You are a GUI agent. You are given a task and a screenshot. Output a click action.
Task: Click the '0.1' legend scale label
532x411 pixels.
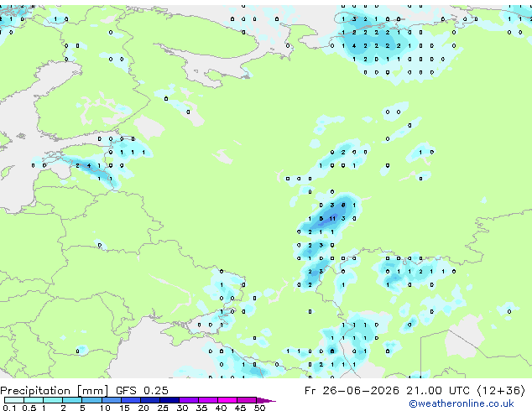(9, 408)
